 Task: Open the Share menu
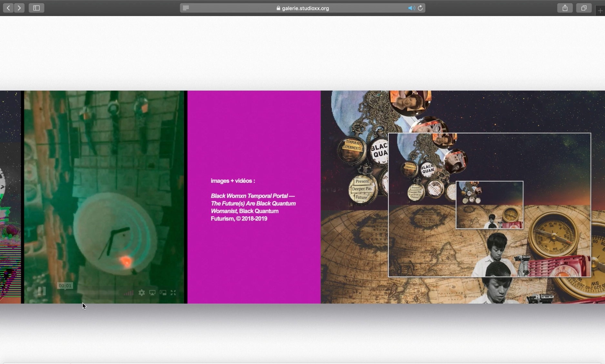pos(565,8)
